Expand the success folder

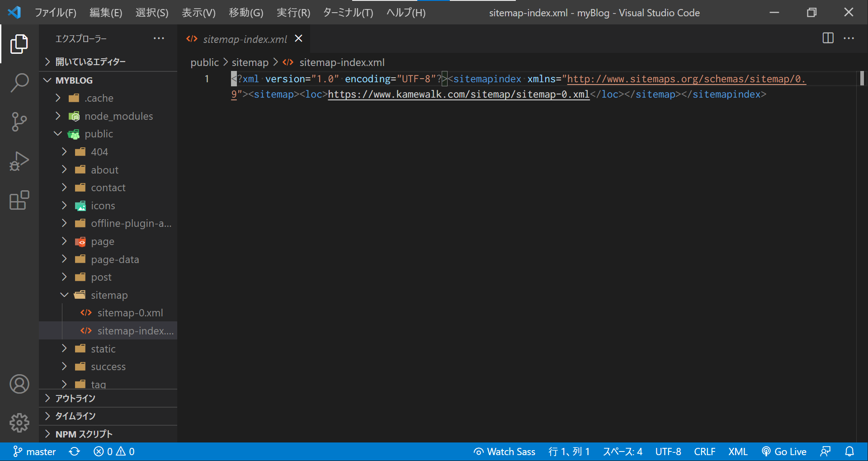point(108,367)
